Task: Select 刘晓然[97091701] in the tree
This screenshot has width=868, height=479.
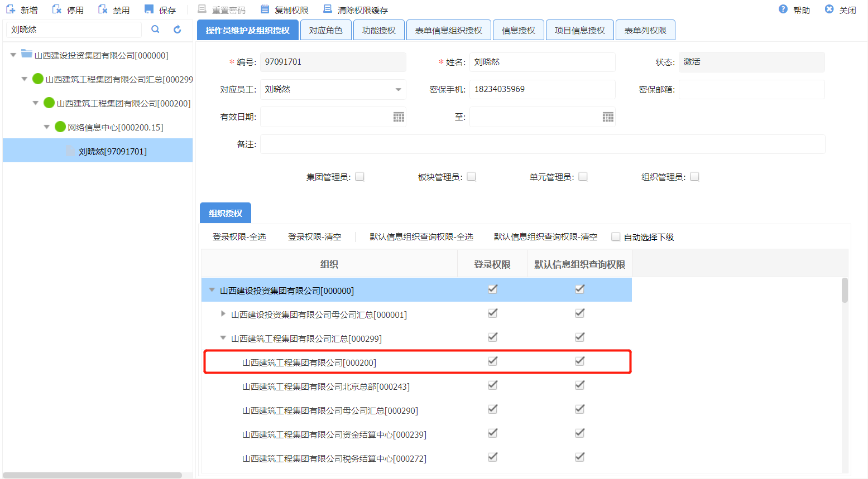Action: tap(98, 151)
